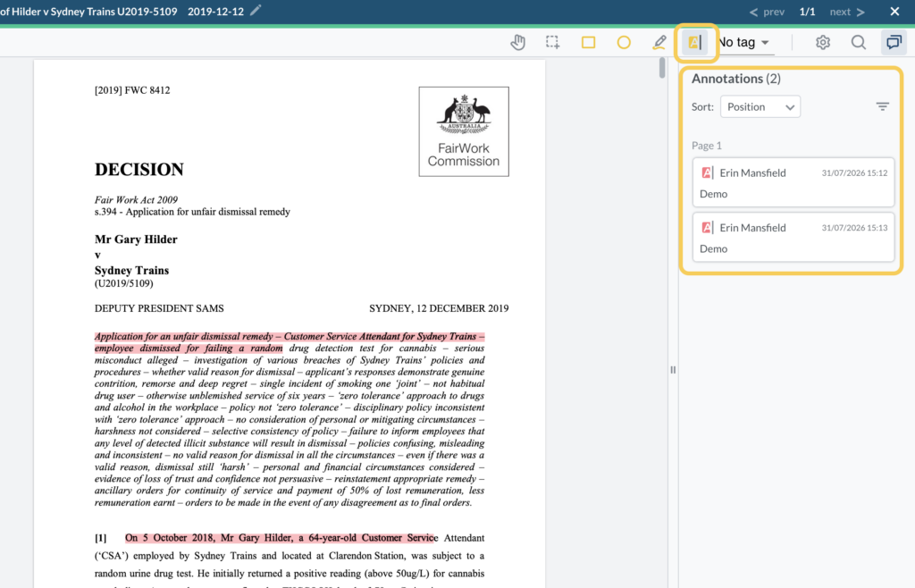Click highlight icon on 15:13 annotation
Viewport: 915px width, 588px height.
[707, 228]
